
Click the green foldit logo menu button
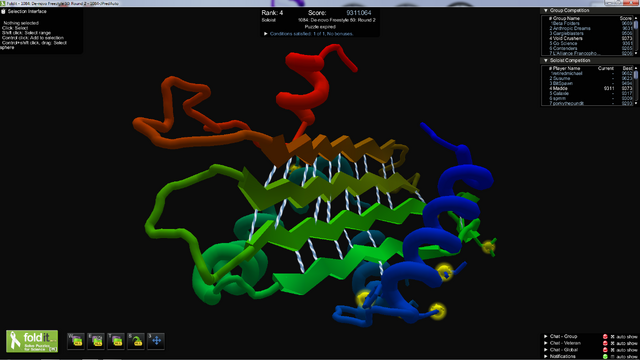[x=32, y=341]
